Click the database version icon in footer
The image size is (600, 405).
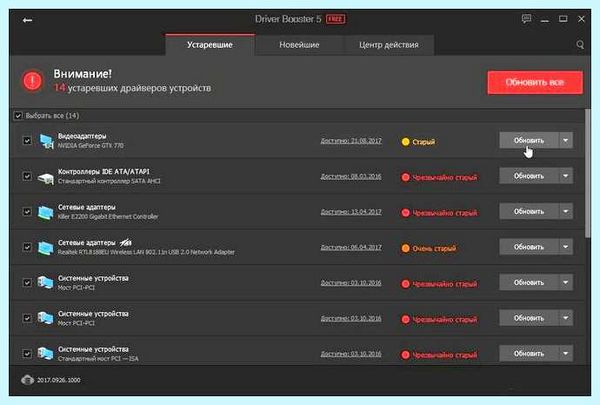pyautogui.click(x=28, y=380)
